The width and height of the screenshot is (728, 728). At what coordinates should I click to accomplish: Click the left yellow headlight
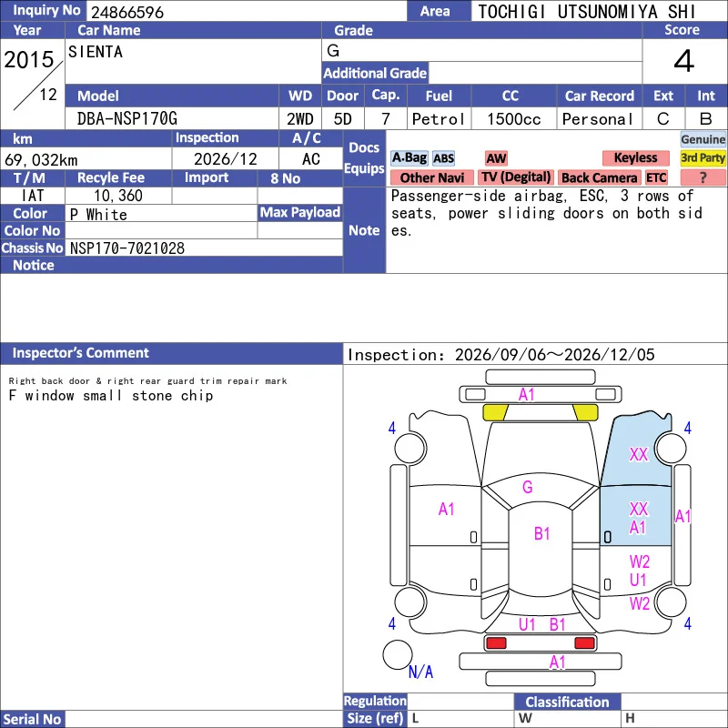tap(495, 412)
